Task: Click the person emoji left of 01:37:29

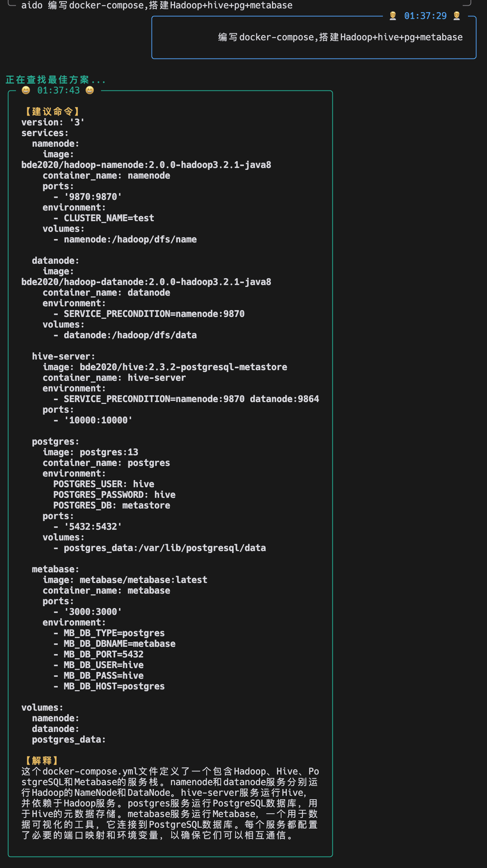Action: pyautogui.click(x=393, y=16)
